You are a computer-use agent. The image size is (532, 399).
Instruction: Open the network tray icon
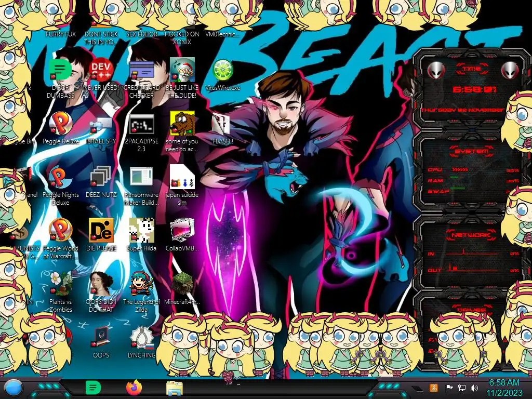tap(461, 388)
